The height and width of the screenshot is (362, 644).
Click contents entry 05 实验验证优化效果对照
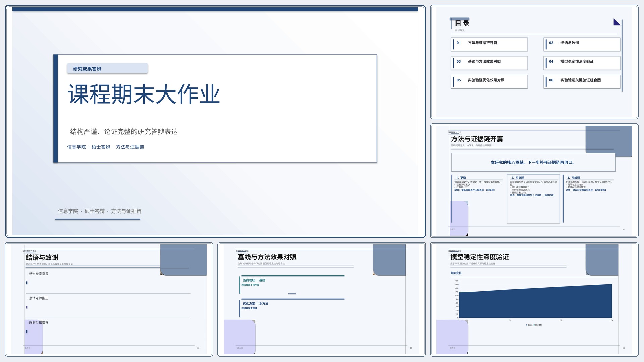489,81
